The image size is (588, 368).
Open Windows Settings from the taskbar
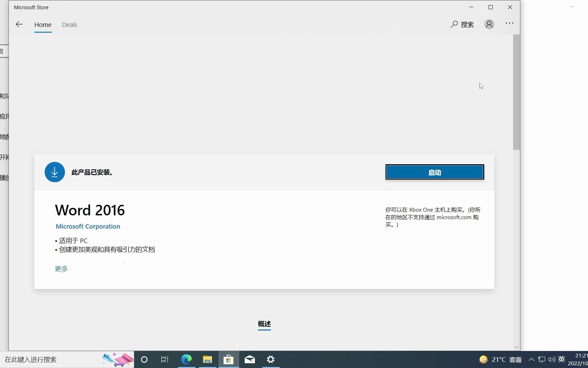coord(270,359)
